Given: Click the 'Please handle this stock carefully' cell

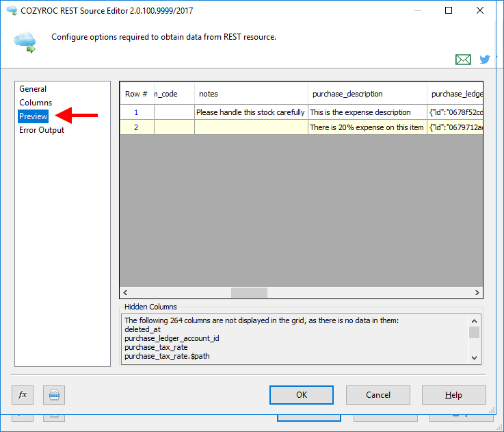Looking at the screenshot, I should tap(251, 112).
